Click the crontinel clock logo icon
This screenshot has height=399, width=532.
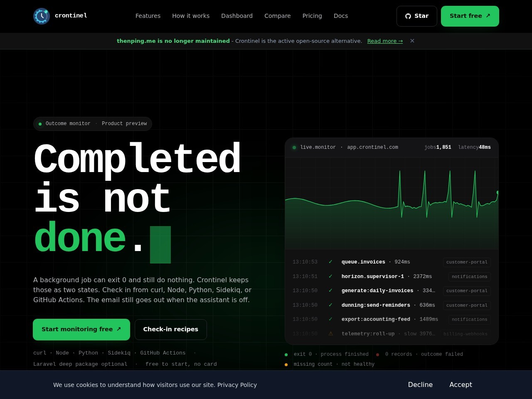(x=42, y=16)
